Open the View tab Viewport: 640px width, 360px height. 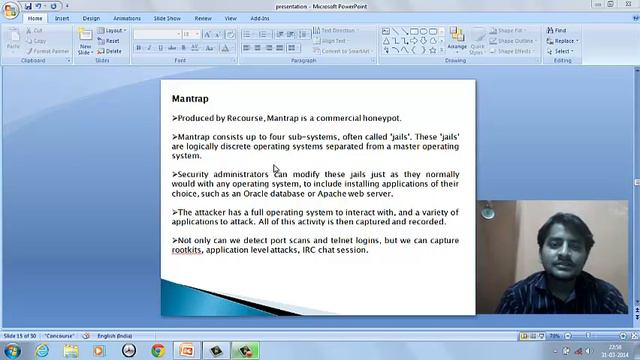coord(231,18)
